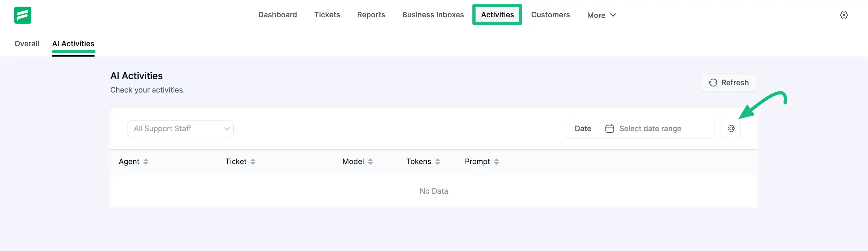The image size is (868, 251).
Task: Switch to the Overall tab
Action: pyautogui.click(x=26, y=44)
